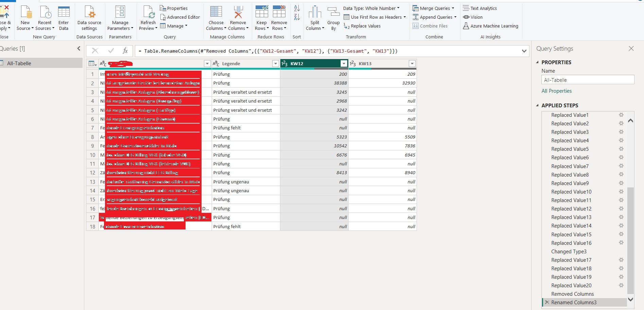Collapse the APPLIED STEPS section
644x310 pixels.
click(537, 105)
